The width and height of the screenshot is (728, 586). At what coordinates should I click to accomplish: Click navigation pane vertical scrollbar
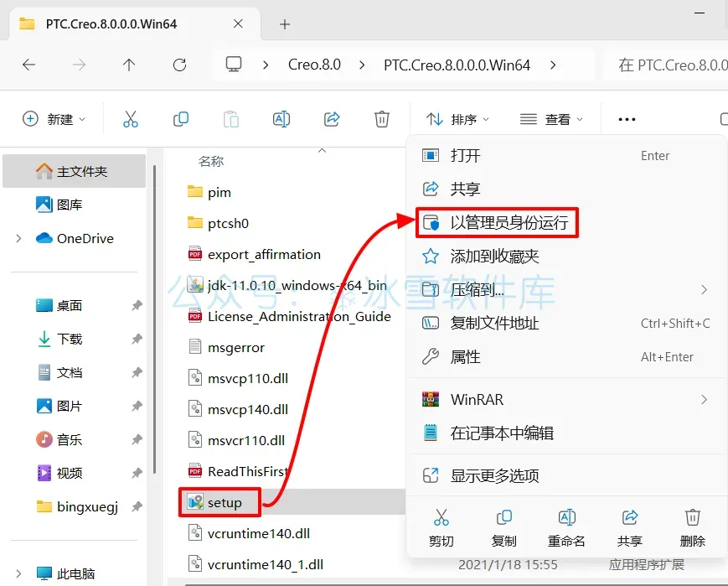coord(155,320)
